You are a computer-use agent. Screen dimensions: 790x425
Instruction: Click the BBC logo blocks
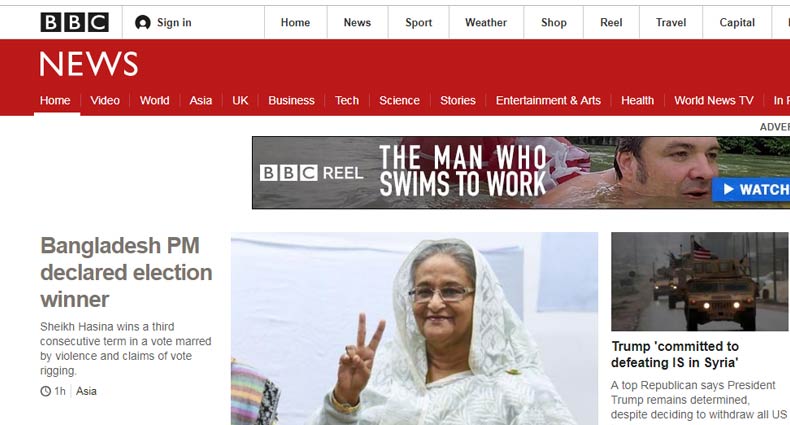click(75, 23)
